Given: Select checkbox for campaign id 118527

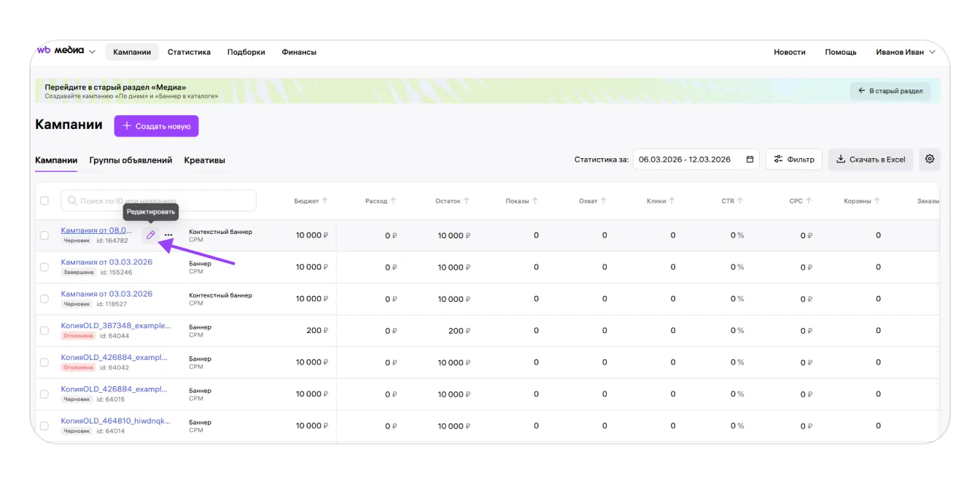Looking at the screenshot, I should 44,299.
